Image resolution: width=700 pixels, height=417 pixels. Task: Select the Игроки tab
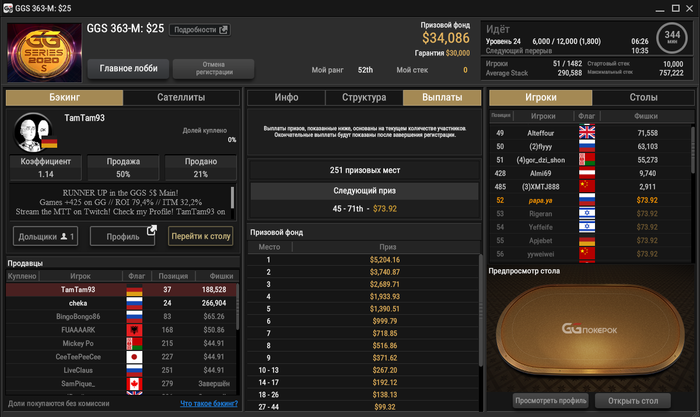tap(541, 97)
